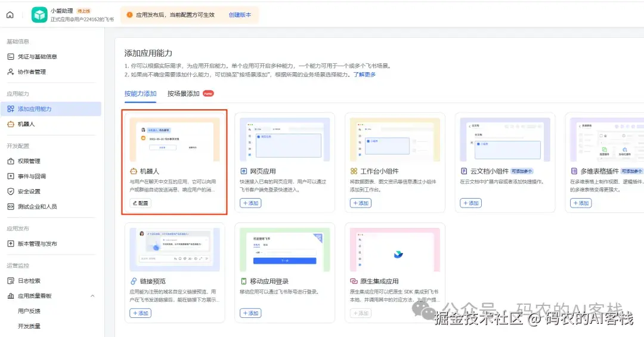644x337 pixels.
Task: Click the 创建版本 link
Action: coord(240,15)
